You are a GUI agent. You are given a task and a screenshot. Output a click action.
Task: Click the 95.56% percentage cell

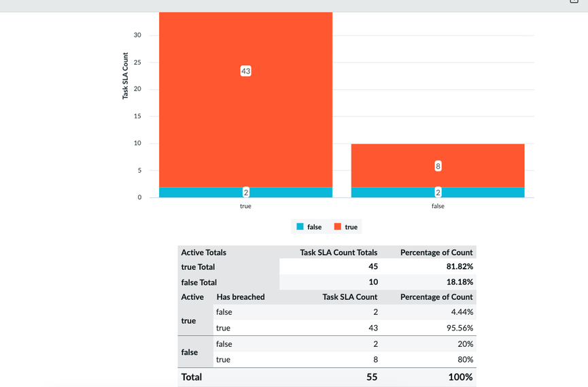pos(460,328)
